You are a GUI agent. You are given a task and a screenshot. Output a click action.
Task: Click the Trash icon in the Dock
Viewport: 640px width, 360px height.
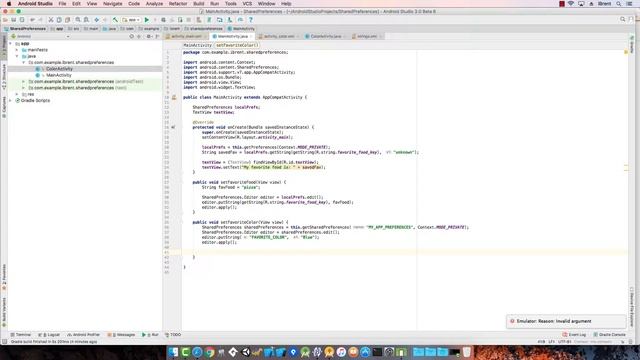point(467,352)
